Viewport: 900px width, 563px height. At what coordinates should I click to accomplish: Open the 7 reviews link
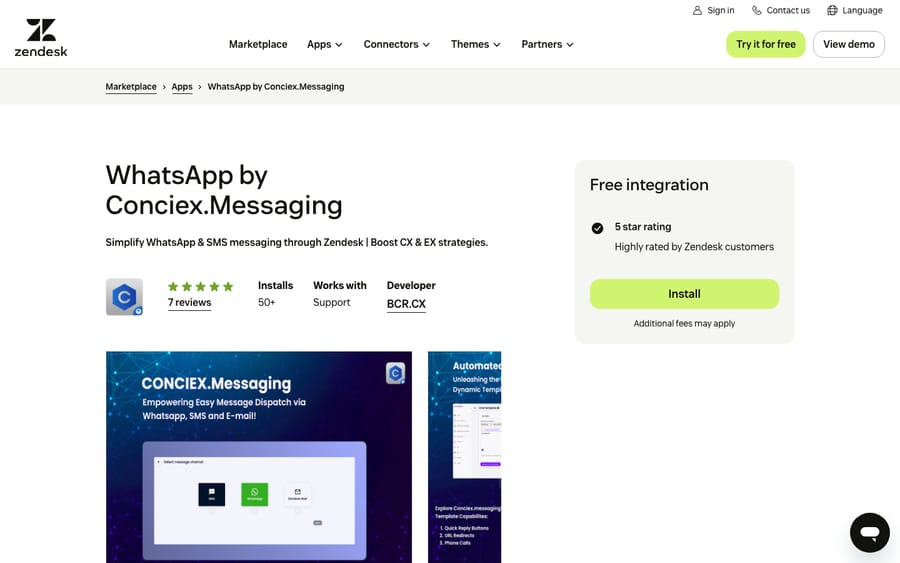(x=189, y=302)
